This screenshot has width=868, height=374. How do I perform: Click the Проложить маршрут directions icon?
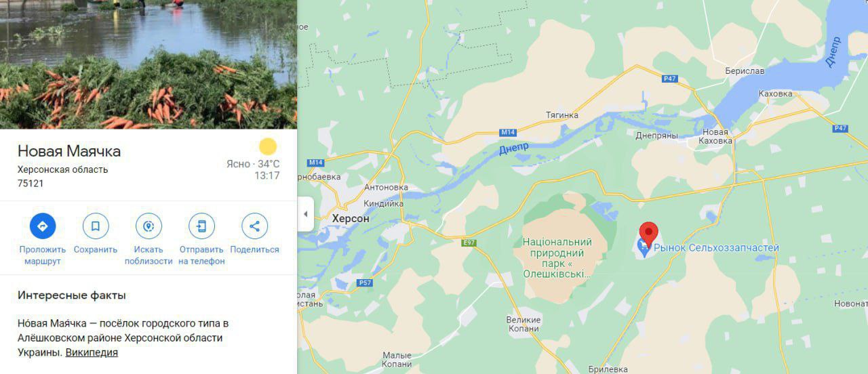pos(43,226)
